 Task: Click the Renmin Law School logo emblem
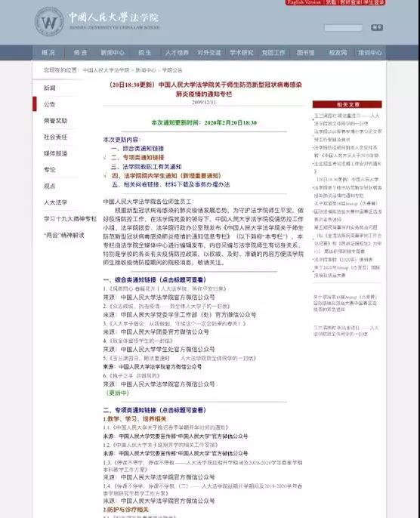[49, 22]
